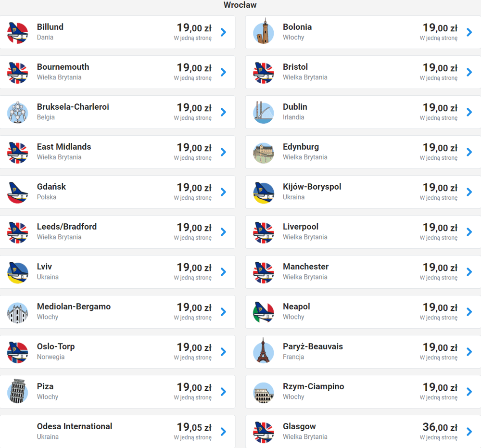Click the Mediolan-Bergamo cathedral icon
481x448 pixels.
click(x=18, y=312)
